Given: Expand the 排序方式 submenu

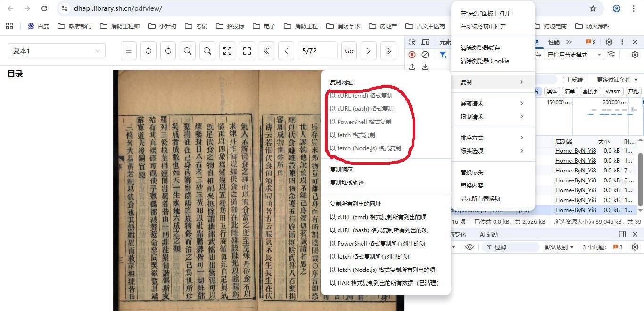Looking at the screenshot, I should (x=493, y=138).
